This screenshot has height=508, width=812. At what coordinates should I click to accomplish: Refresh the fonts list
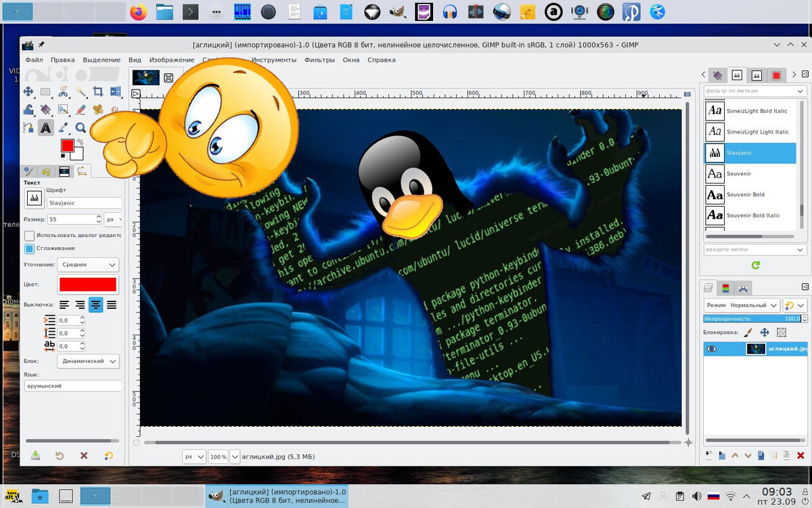coord(756,265)
